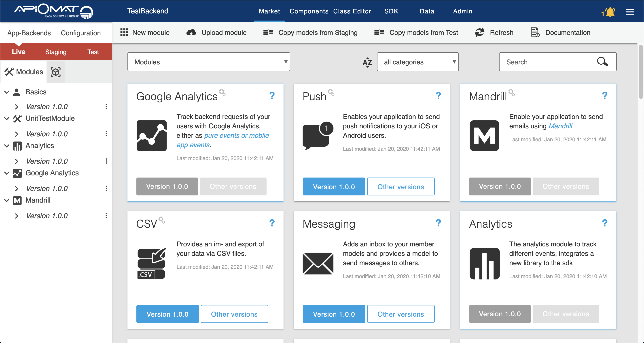Open help for Push module
Screen dimensions: 644x343
click(x=438, y=95)
